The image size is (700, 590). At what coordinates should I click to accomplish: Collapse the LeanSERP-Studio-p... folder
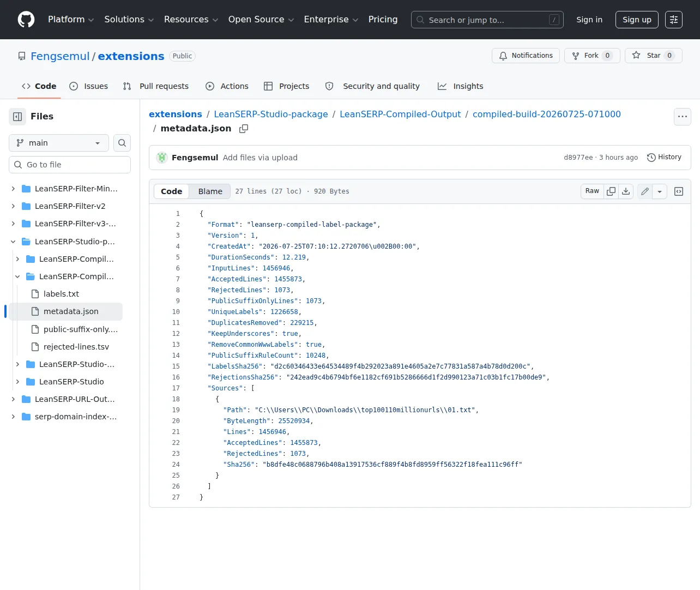coord(13,242)
